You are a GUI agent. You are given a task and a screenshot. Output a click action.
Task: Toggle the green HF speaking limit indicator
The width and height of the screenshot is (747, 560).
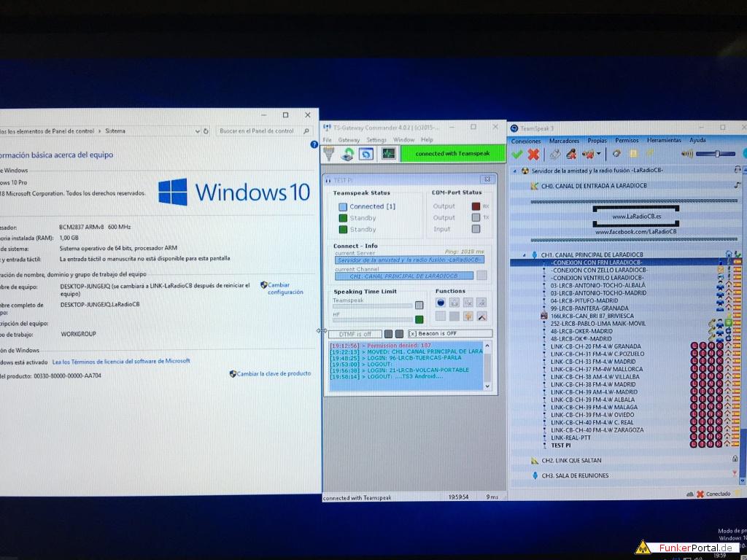point(419,319)
